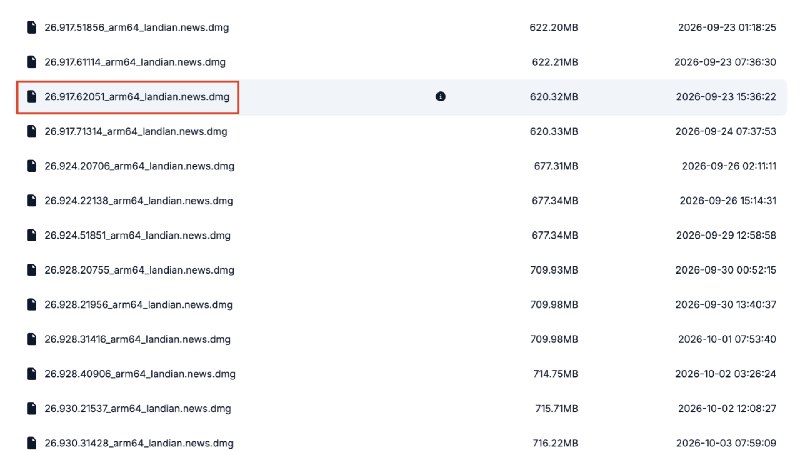
Task: Click the 620.32MB size on the highlighted row
Action: [554, 97]
